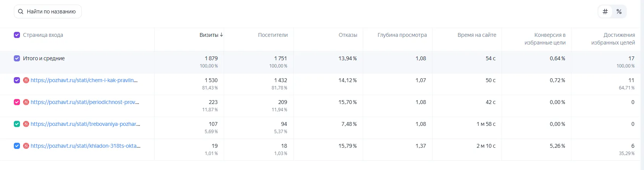Click the site favicon of khladon-318ts row
Screen dimensions: 644x170
26,146
